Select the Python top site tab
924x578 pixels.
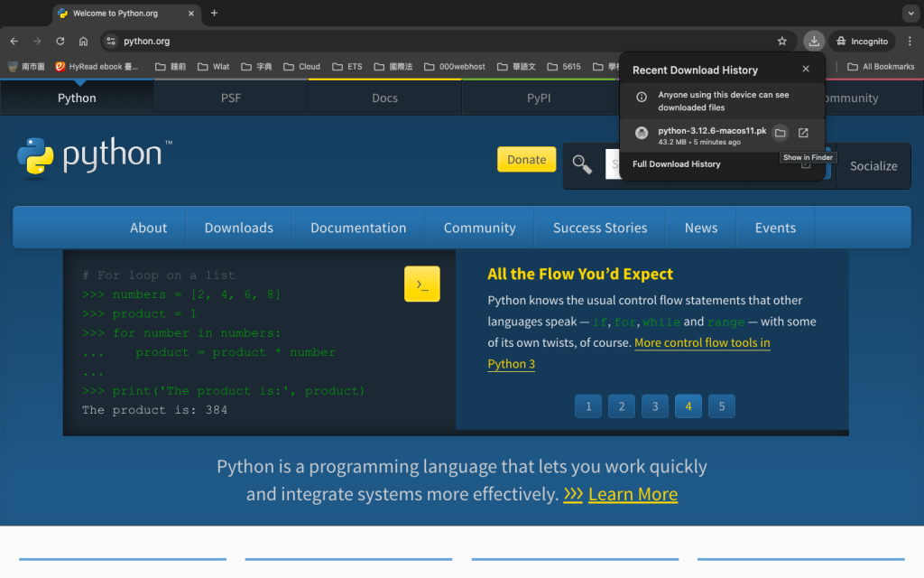click(77, 98)
